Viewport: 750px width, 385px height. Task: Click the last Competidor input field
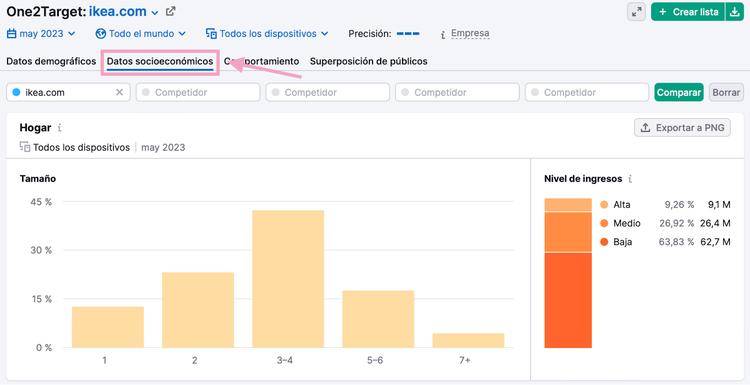587,92
